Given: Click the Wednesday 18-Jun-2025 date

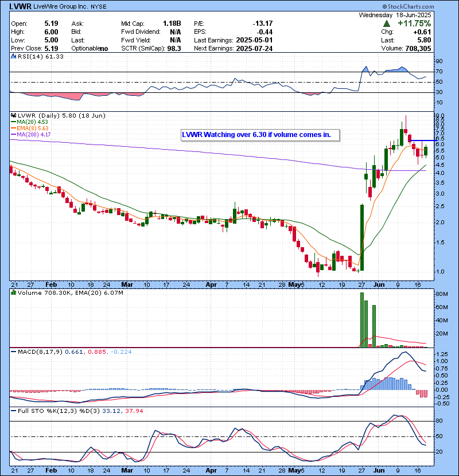Looking at the screenshot, I should [x=395, y=15].
